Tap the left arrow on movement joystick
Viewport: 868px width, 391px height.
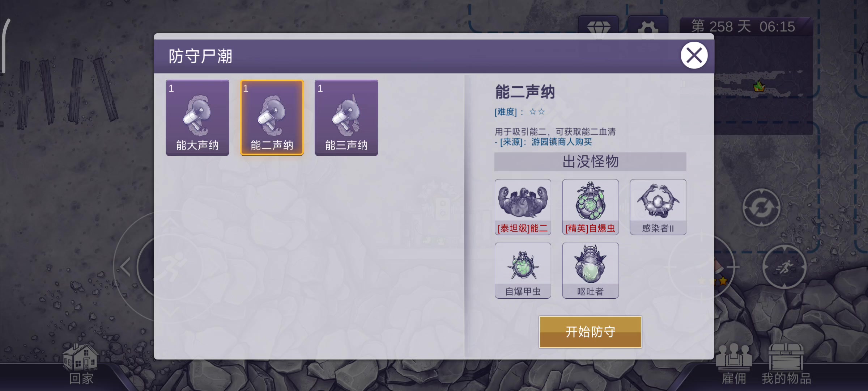click(125, 267)
